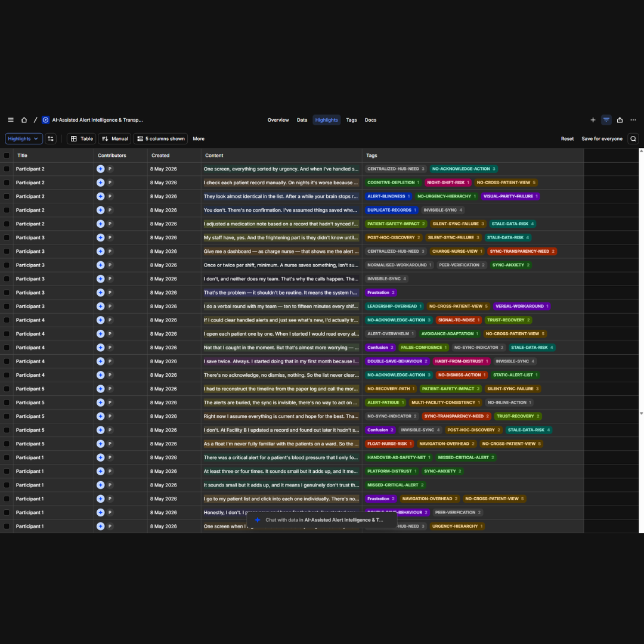Check the row 'One screen, everything sorted by urgency'

click(7, 169)
